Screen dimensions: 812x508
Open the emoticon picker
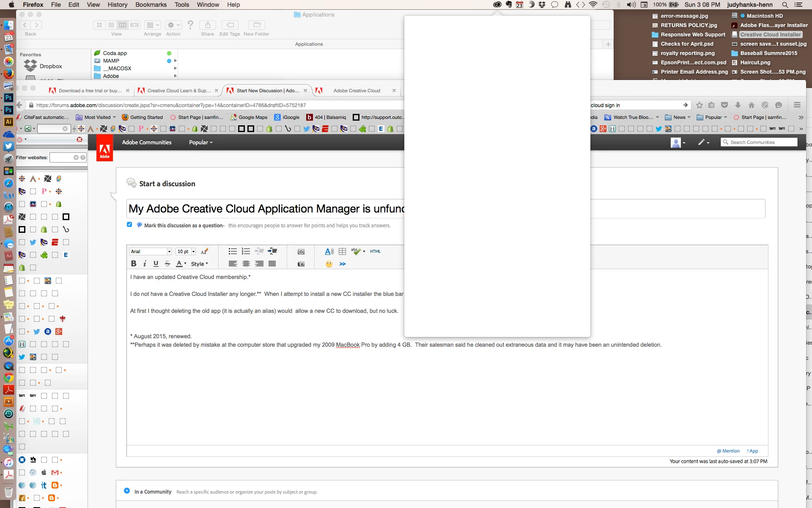click(x=329, y=264)
